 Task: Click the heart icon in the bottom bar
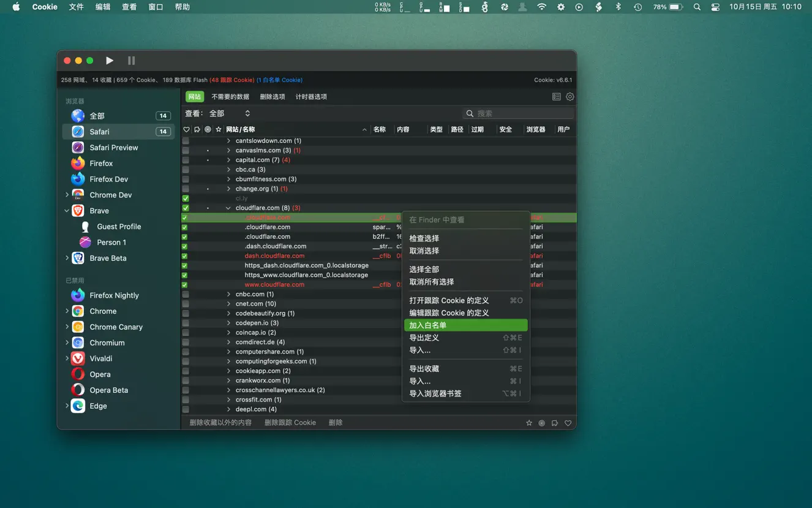pyautogui.click(x=568, y=423)
